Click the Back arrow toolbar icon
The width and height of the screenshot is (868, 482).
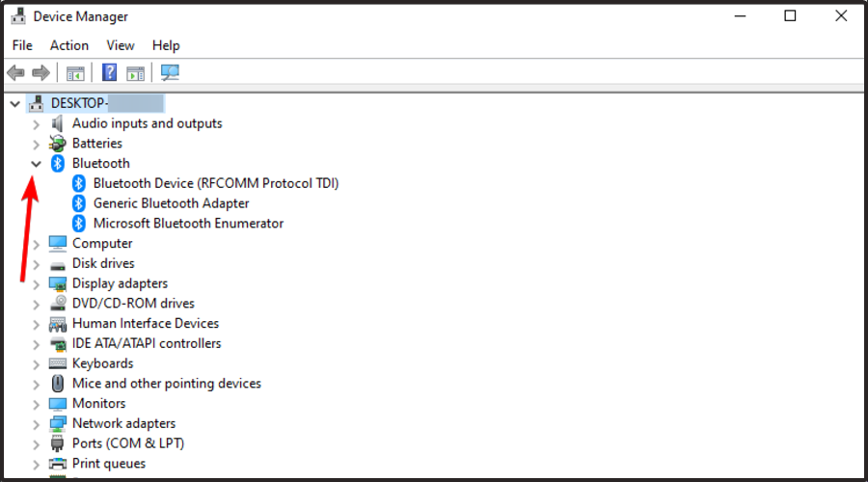click(x=15, y=72)
